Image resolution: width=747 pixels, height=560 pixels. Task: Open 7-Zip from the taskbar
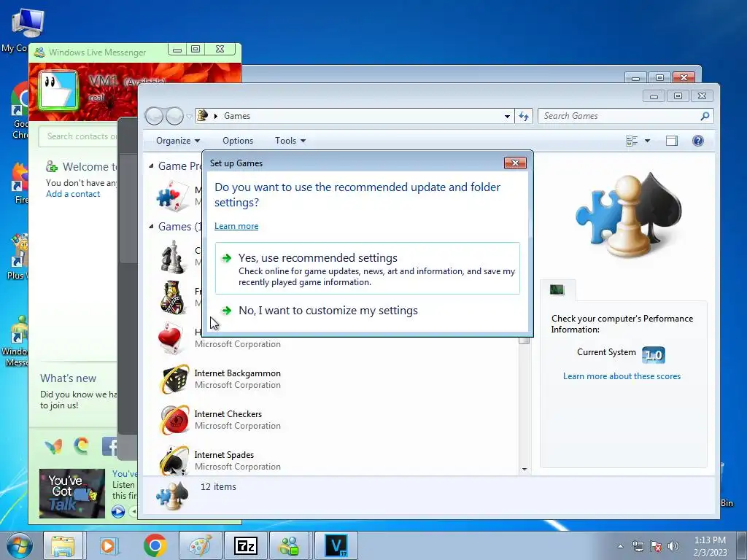[245, 545]
